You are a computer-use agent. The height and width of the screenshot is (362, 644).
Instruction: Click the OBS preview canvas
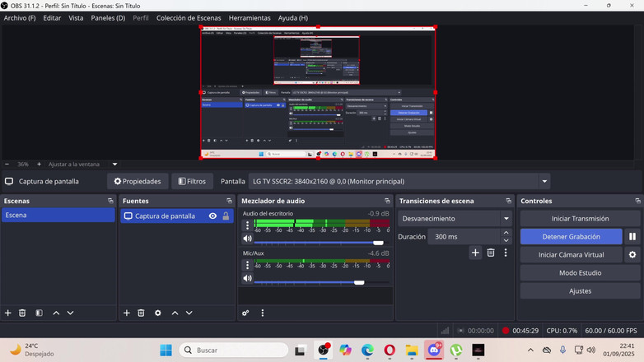coord(318,92)
